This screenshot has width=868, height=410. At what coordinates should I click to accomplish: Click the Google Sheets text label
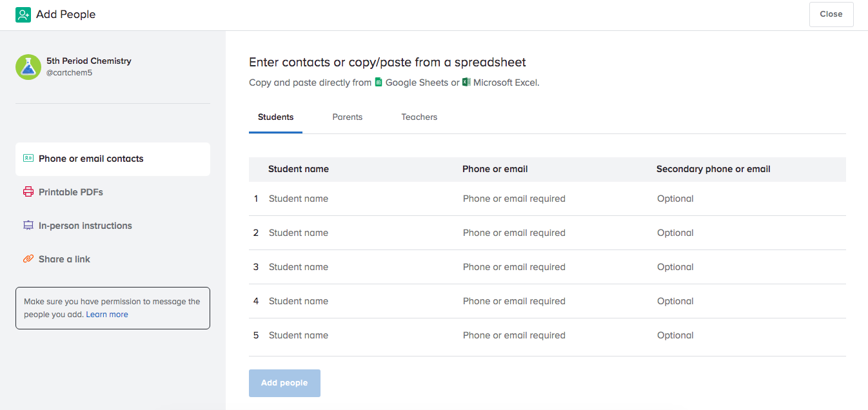pyautogui.click(x=417, y=83)
